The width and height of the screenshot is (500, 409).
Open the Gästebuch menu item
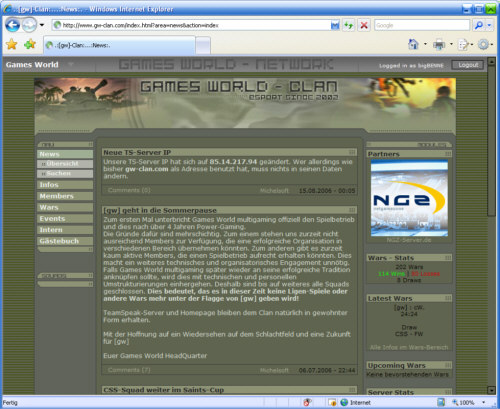click(x=65, y=241)
